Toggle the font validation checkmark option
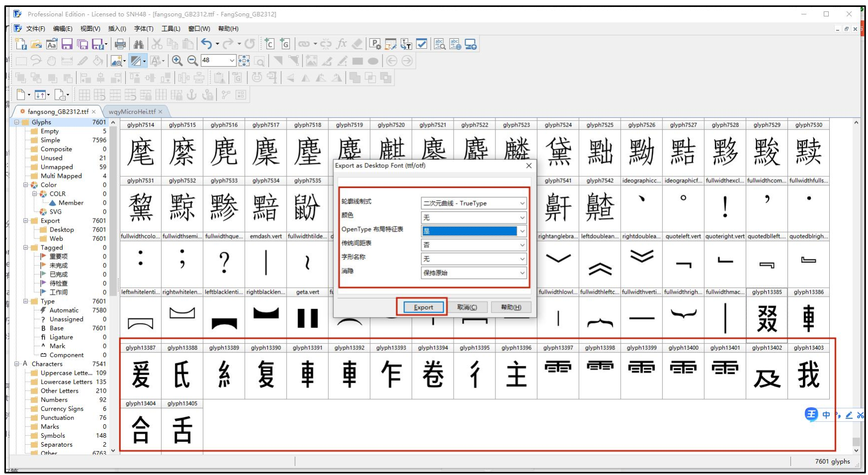The height and width of the screenshot is (475, 868). click(422, 44)
